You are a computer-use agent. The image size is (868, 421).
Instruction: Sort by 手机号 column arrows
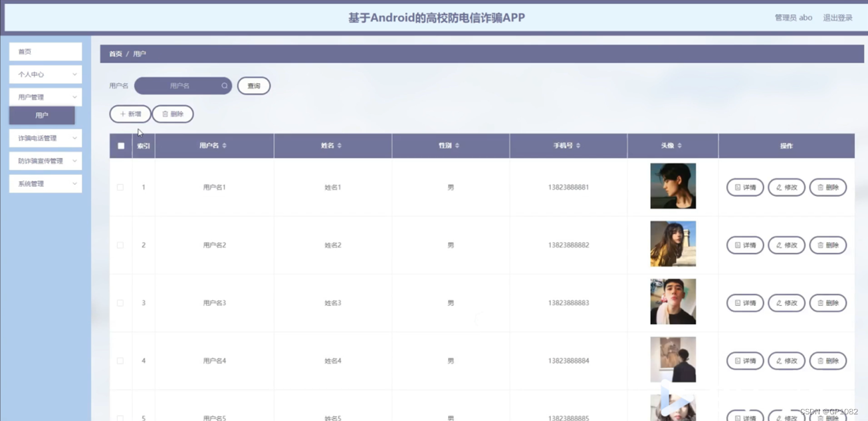pos(578,146)
